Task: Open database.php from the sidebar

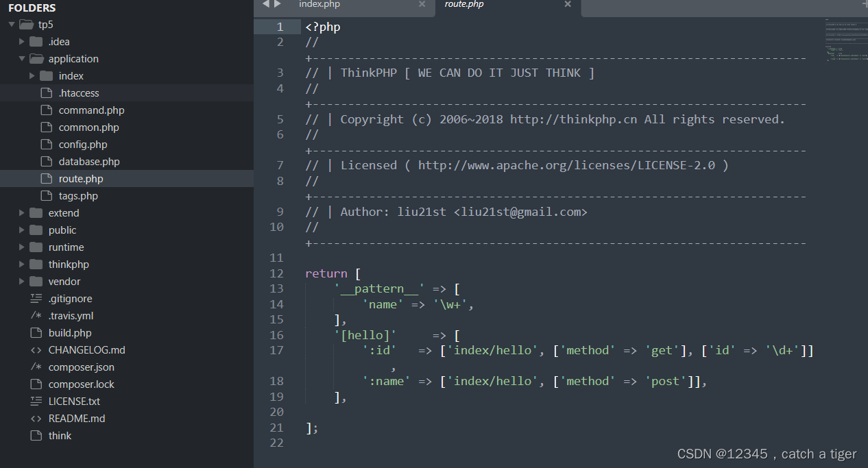Action: pyautogui.click(x=89, y=162)
